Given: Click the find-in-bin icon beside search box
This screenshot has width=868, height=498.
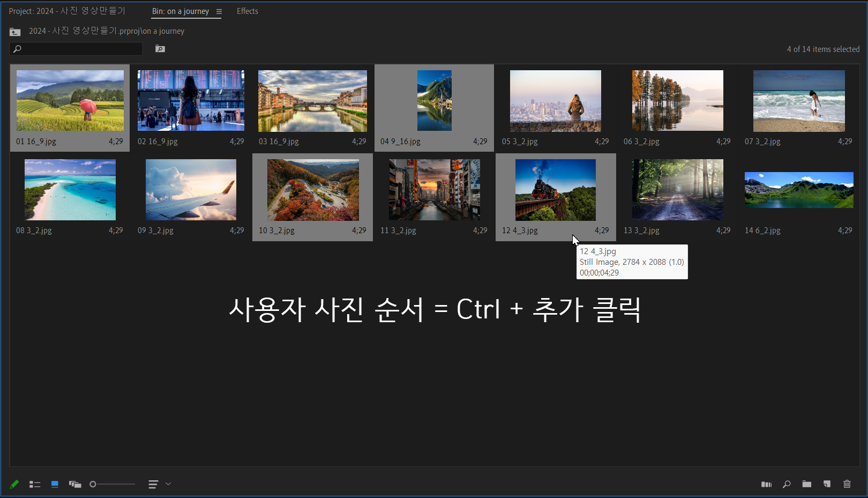Looking at the screenshot, I should [x=160, y=48].
